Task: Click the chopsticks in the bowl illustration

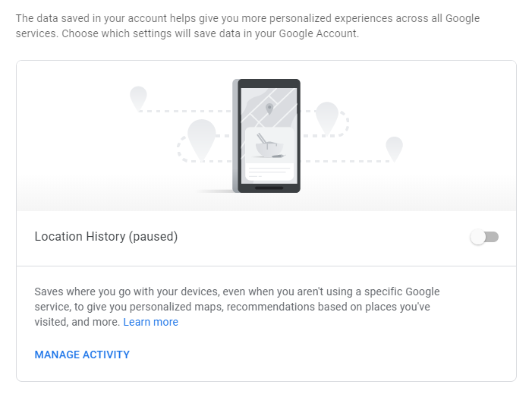Action: coord(262,138)
